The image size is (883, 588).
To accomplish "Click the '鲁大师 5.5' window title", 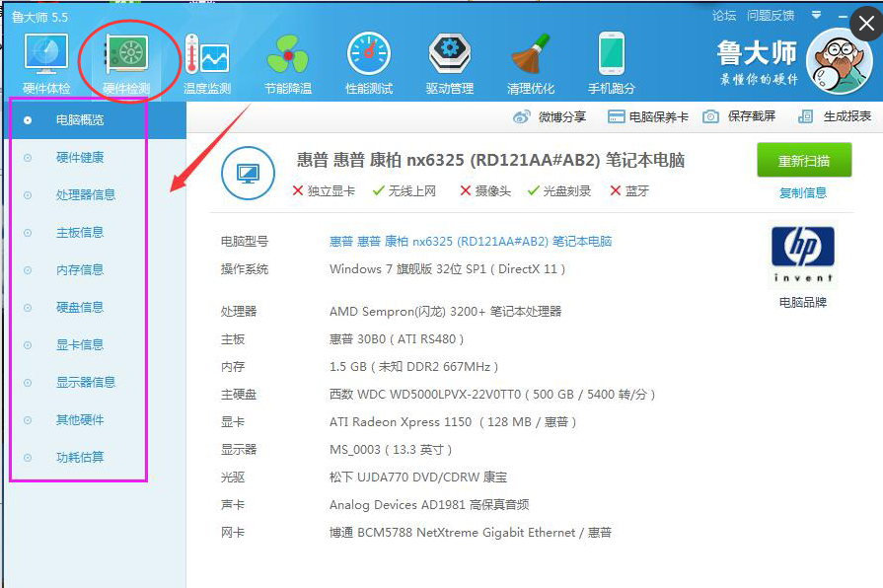I will tap(40, 18).
